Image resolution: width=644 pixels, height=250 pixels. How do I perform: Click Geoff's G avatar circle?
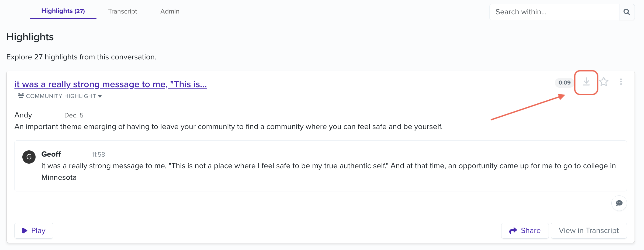tap(29, 157)
